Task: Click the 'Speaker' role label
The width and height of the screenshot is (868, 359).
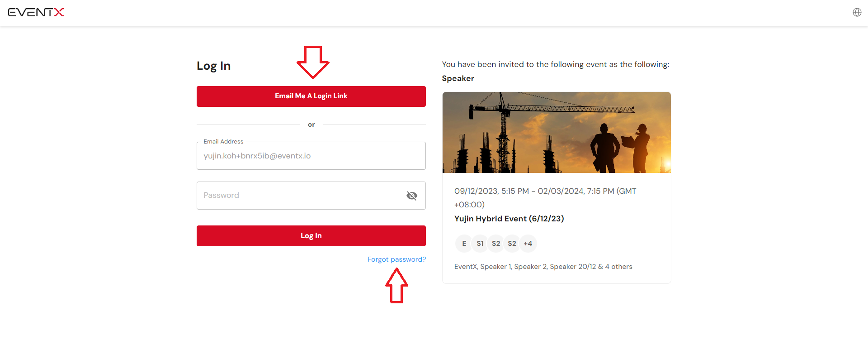Action: tap(458, 78)
